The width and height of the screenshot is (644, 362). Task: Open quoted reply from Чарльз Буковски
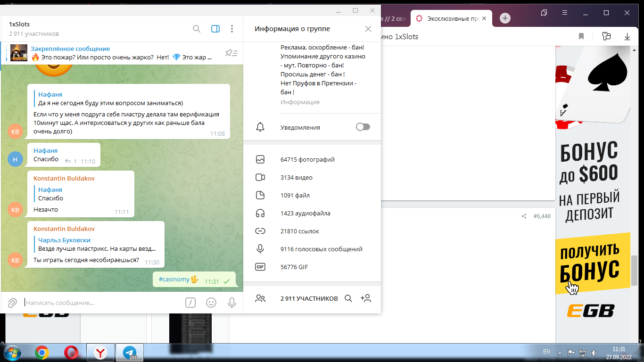pos(97,244)
